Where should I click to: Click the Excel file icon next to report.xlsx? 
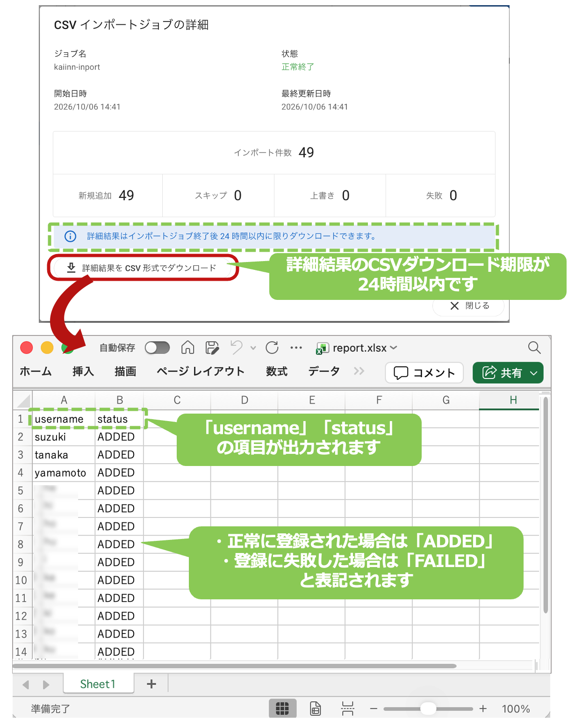coord(322,348)
